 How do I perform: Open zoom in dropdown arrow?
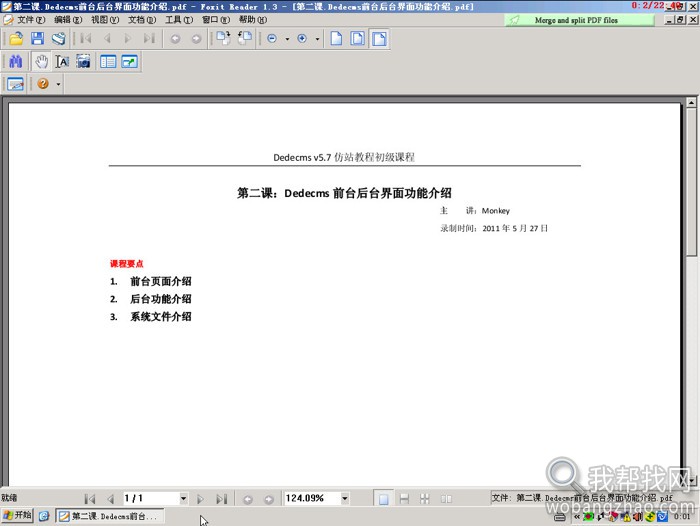(x=317, y=39)
